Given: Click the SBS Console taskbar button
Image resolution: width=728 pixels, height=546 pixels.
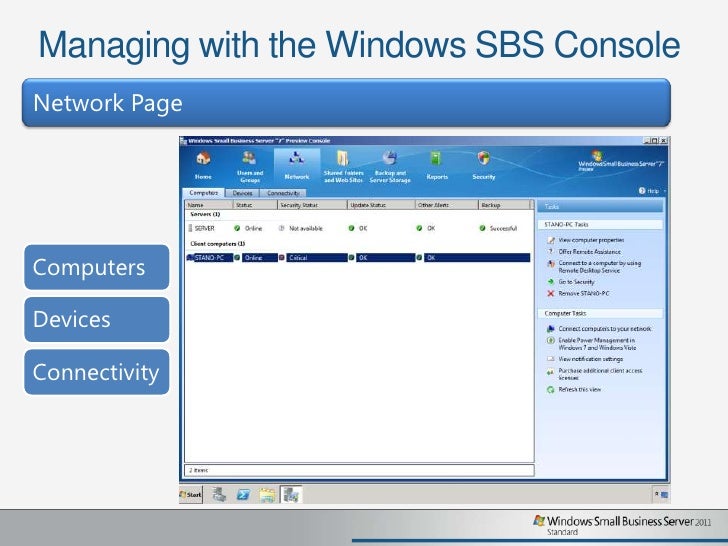Looking at the screenshot, I should [291, 494].
